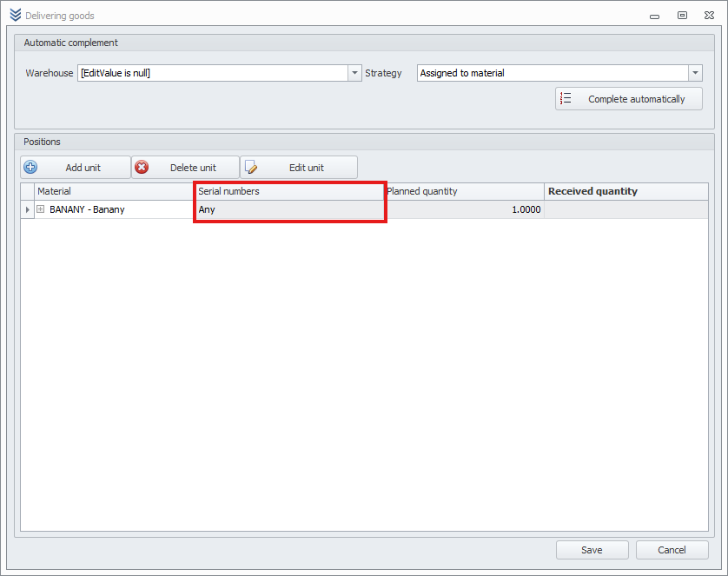Screen dimensions: 728x576
Task: Cancel the Delivering goods dialog
Action: [672, 550]
